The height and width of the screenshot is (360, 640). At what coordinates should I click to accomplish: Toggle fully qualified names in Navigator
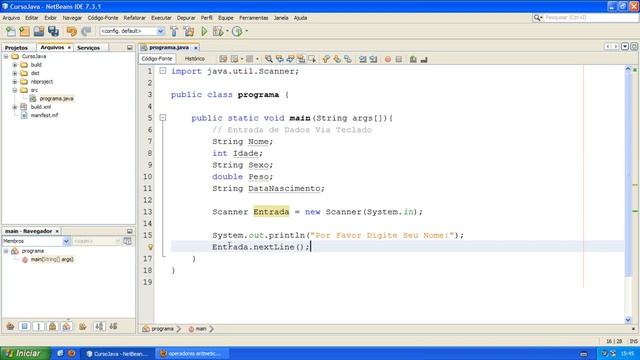pyautogui.click(x=83, y=326)
